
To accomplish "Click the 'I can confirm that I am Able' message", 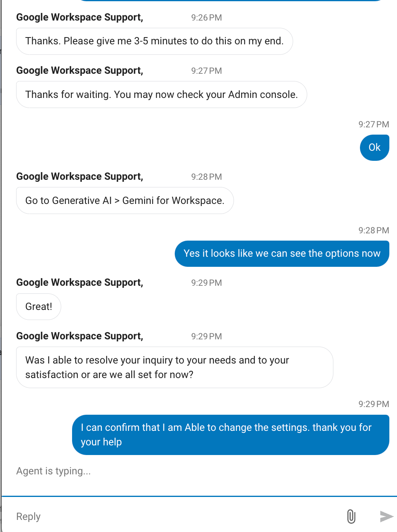I will click(231, 435).
